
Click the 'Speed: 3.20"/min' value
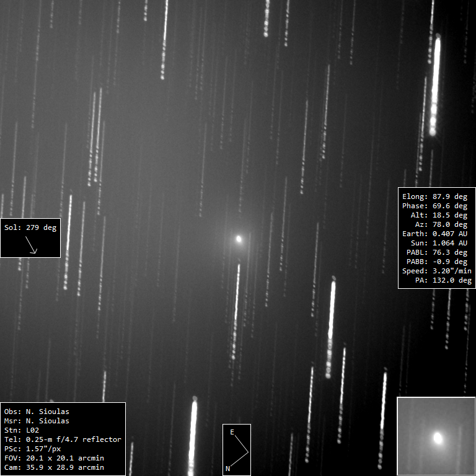pyautogui.click(x=437, y=271)
